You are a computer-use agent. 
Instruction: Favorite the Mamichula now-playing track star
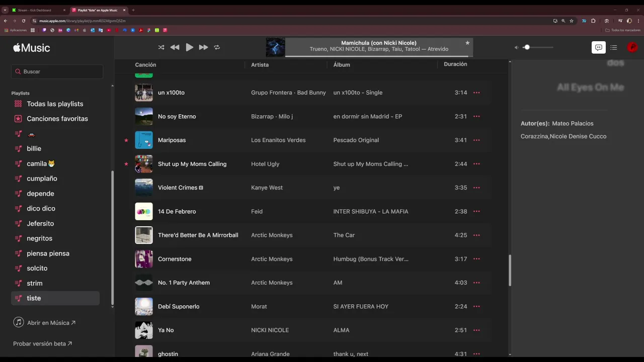[x=467, y=43]
